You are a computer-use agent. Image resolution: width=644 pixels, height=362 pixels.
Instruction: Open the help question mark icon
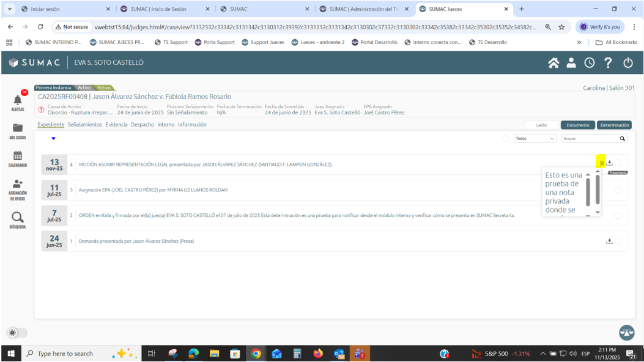[x=608, y=63]
